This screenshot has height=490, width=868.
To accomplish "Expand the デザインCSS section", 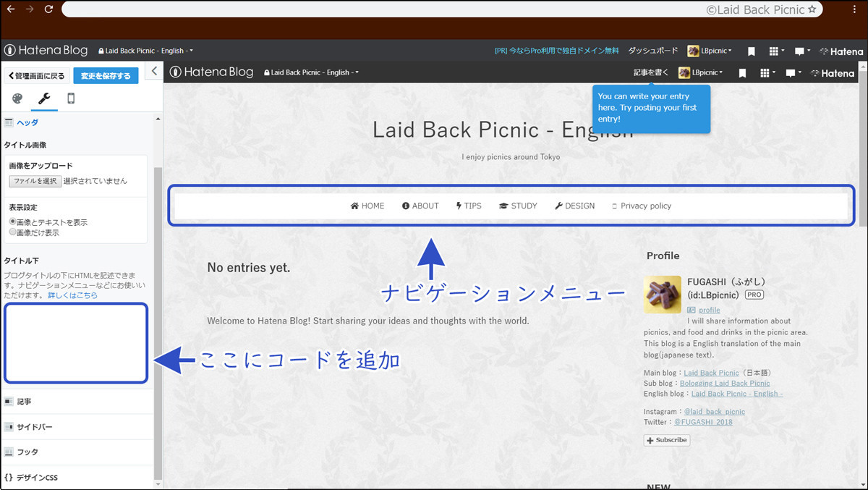I will point(77,478).
